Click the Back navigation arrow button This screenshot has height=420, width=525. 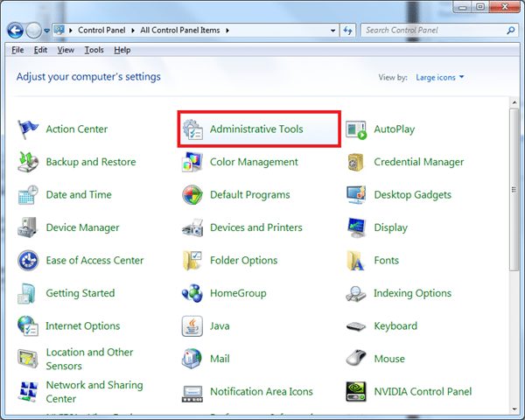[15, 31]
